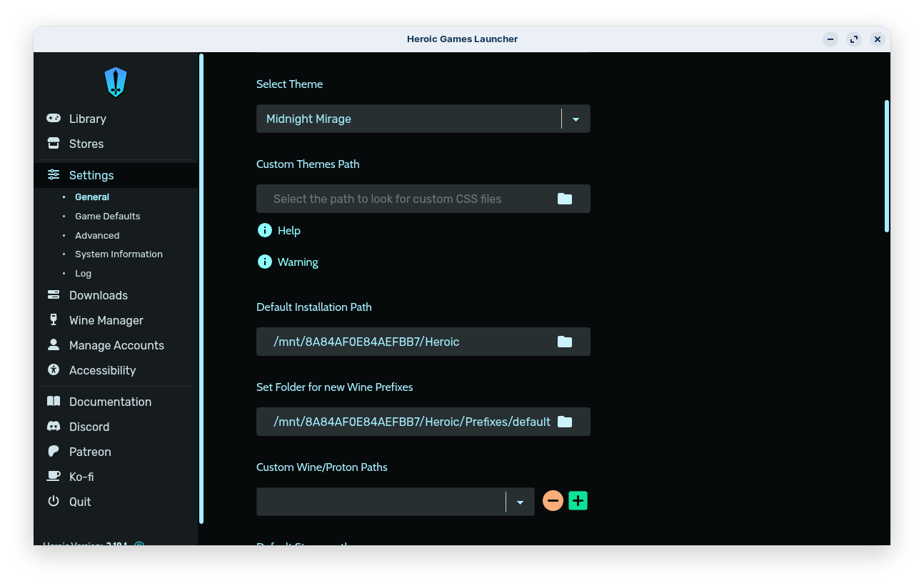
Task: Open Game Defaults settings section
Action: [108, 217]
